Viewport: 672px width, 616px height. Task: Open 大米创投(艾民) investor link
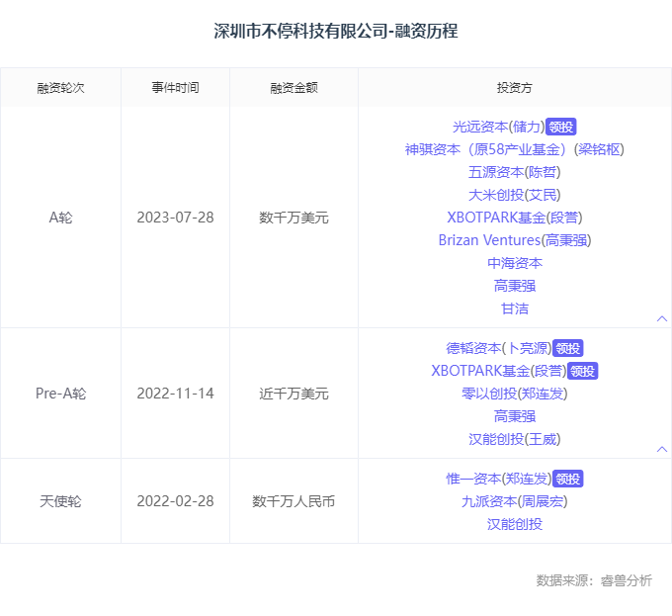pos(514,195)
